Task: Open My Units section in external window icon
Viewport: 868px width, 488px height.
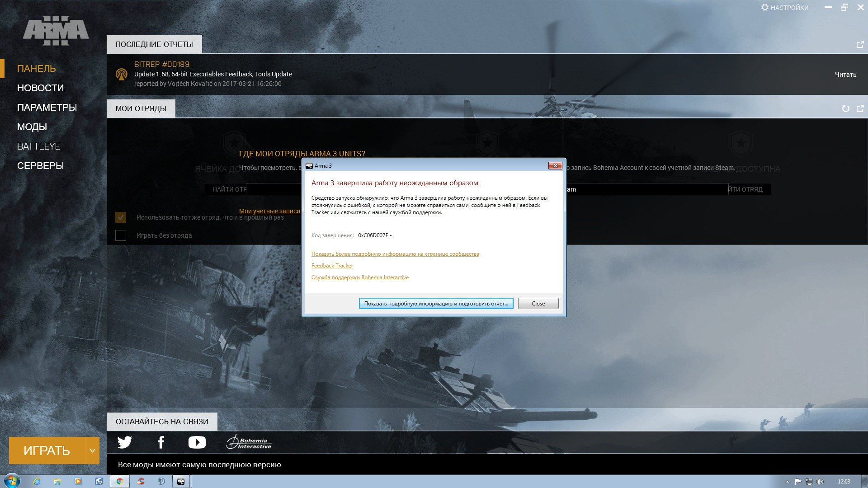Action: (x=860, y=108)
